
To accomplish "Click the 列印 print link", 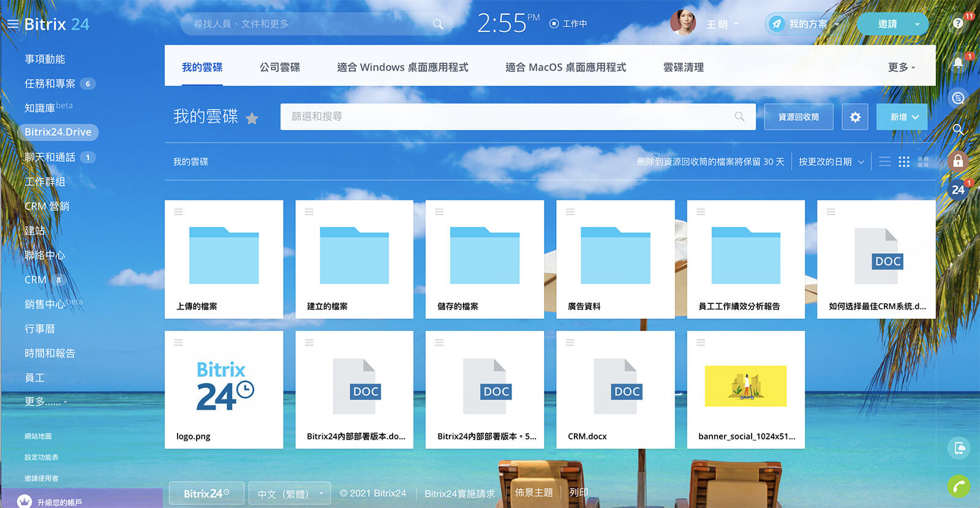I will tap(578, 492).
